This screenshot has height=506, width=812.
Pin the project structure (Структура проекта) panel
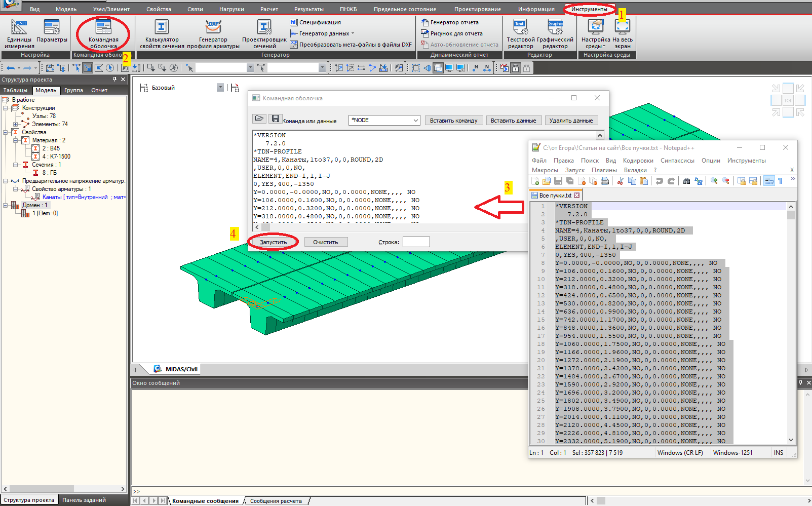point(115,80)
